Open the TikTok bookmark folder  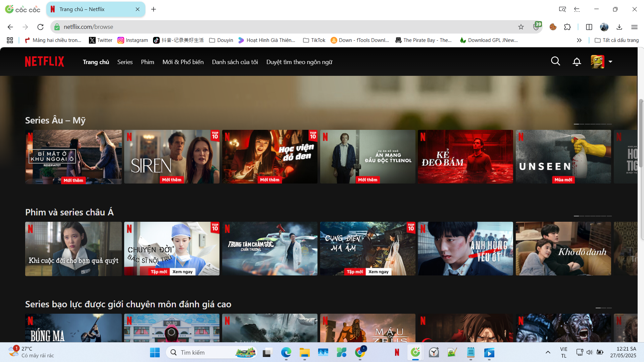(x=314, y=40)
